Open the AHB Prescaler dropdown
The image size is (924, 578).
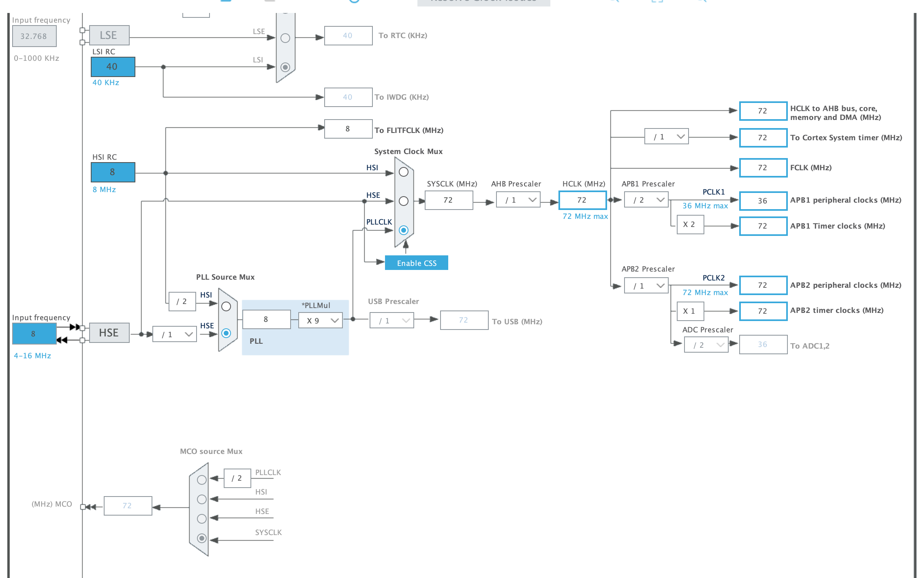518,200
